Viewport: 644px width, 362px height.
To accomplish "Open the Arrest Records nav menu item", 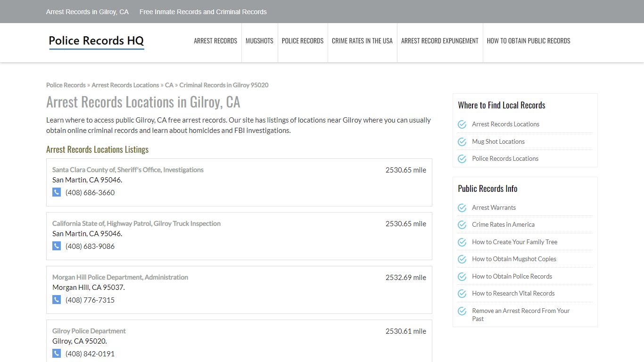I will 215,41.
